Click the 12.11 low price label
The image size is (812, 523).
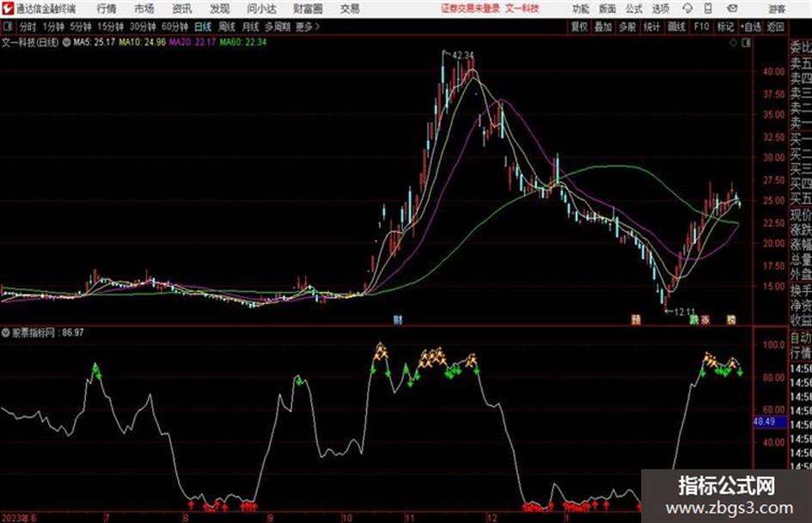click(685, 312)
